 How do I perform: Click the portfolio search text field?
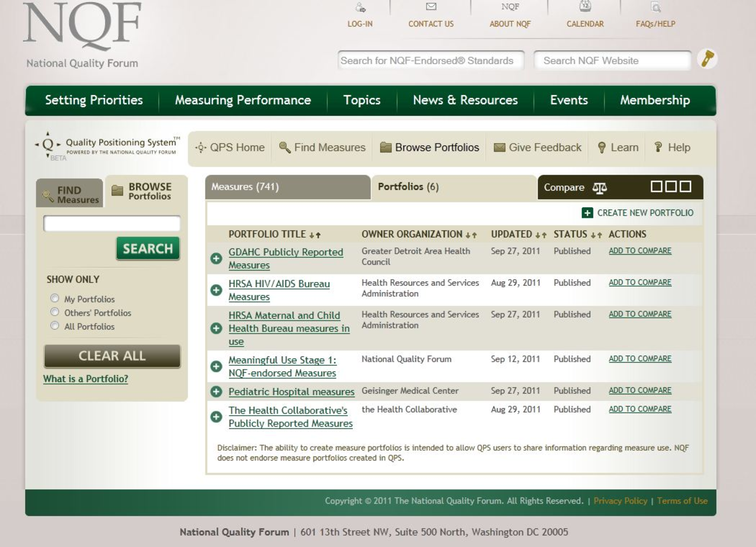pyautogui.click(x=112, y=224)
